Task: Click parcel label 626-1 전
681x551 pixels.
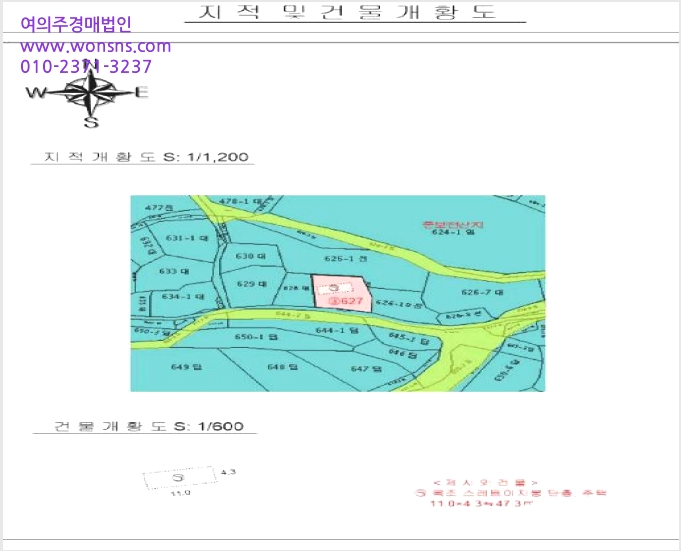Action: coord(346,259)
